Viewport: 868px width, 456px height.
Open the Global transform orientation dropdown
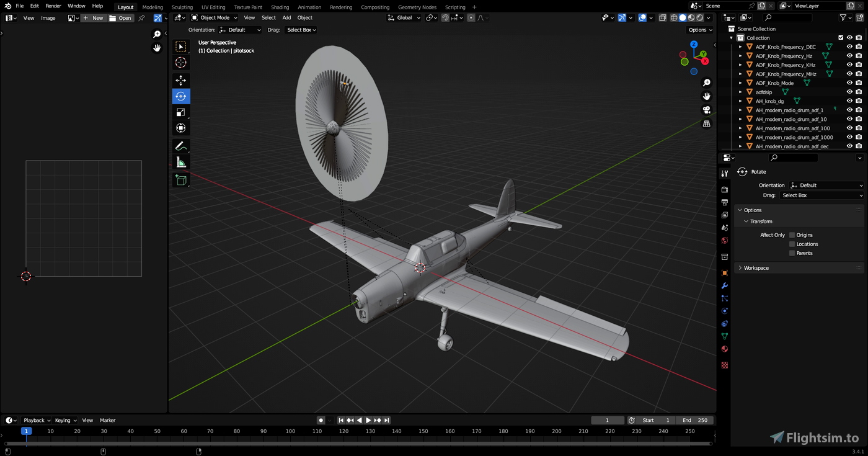(404, 18)
